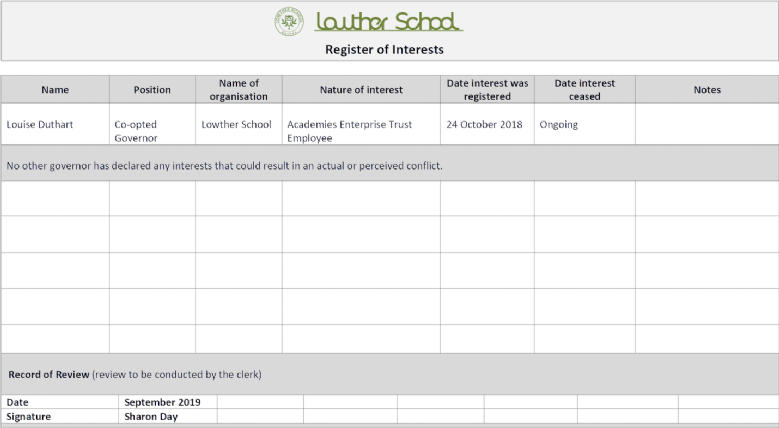Click the 'Date interest ceased' header
This screenshot has width=779, height=428.
(585, 89)
